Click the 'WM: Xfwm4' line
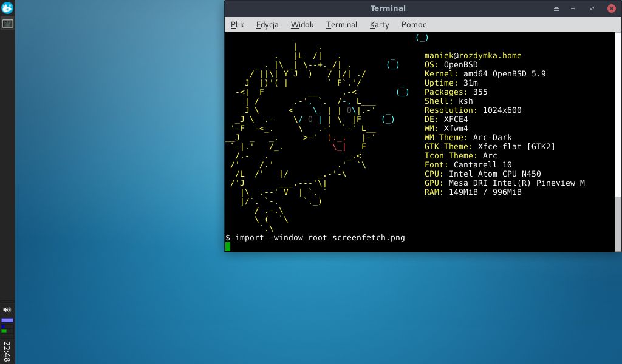Image resolution: width=622 pixels, height=364 pixels. [x=446, y=129]
